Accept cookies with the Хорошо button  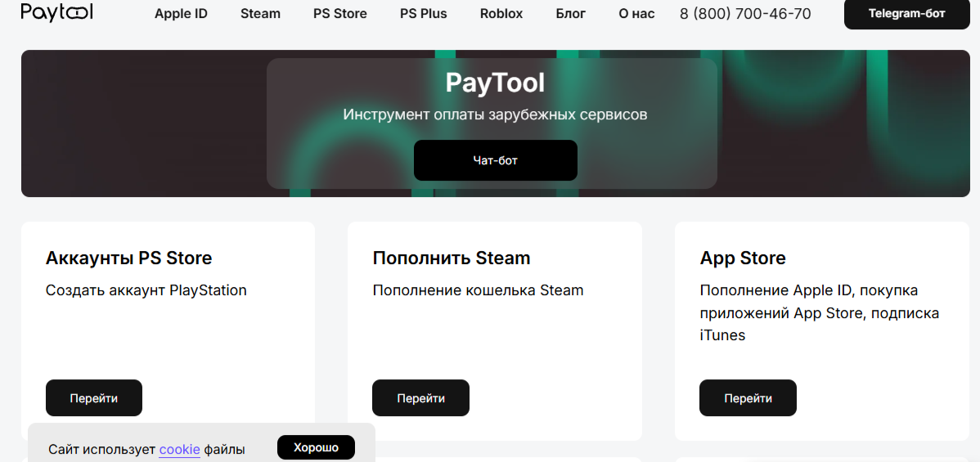point(316,447)
